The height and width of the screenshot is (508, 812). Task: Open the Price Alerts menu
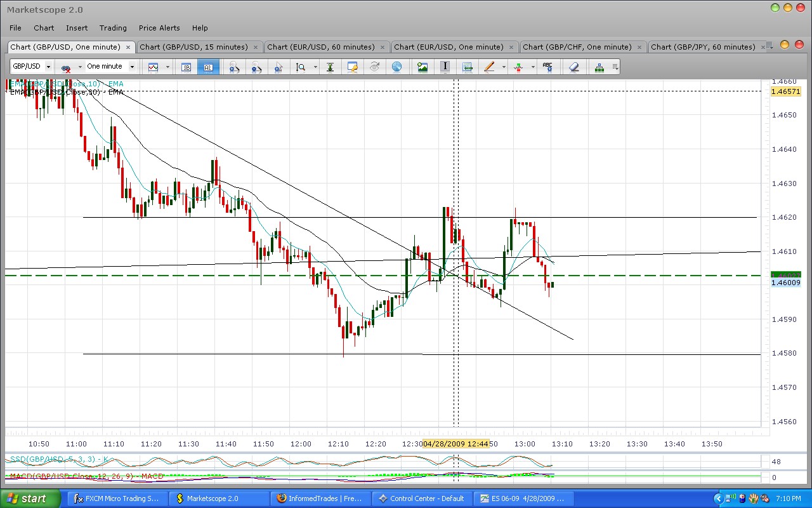click(x=159, y=28)
